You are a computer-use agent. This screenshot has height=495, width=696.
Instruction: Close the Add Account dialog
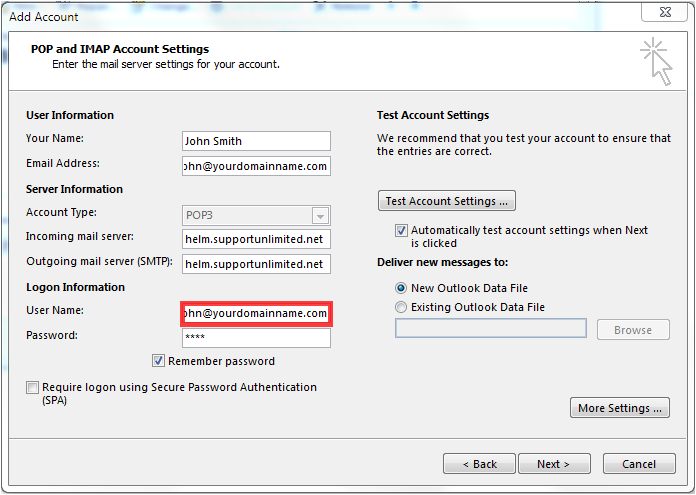point(664,12)
